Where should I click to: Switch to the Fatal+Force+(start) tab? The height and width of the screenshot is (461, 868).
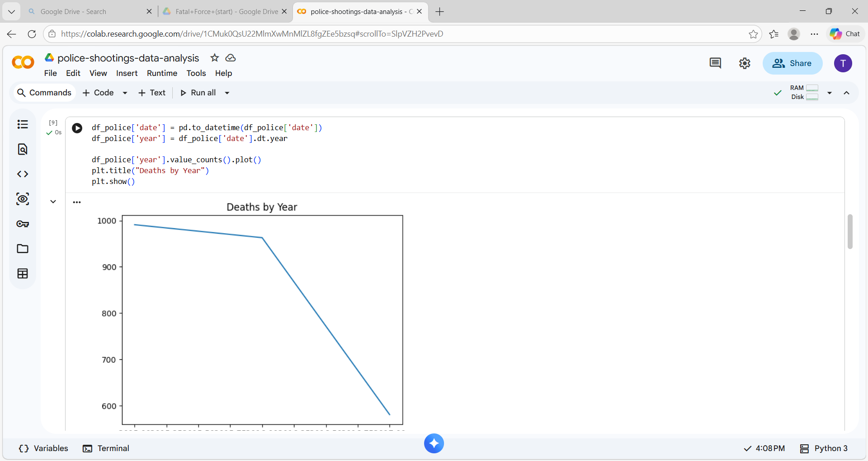click(221, 11)
